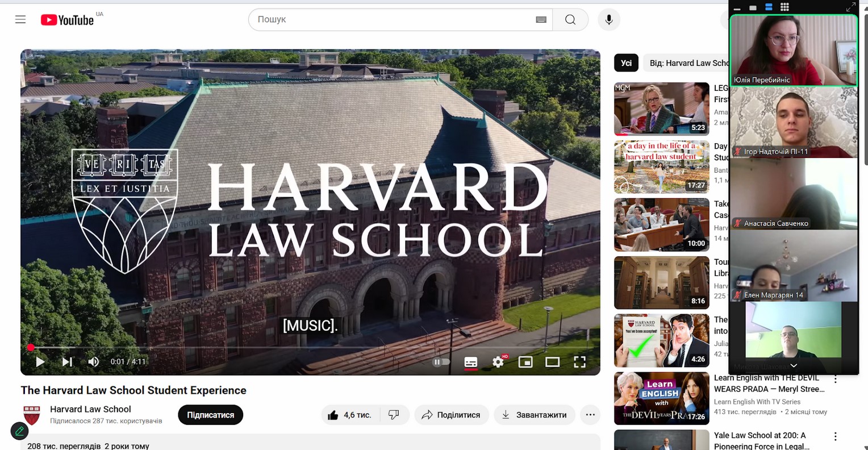
Task: Expand Zoom panel with diagonal arrows icon
Action: click(850, 7)
